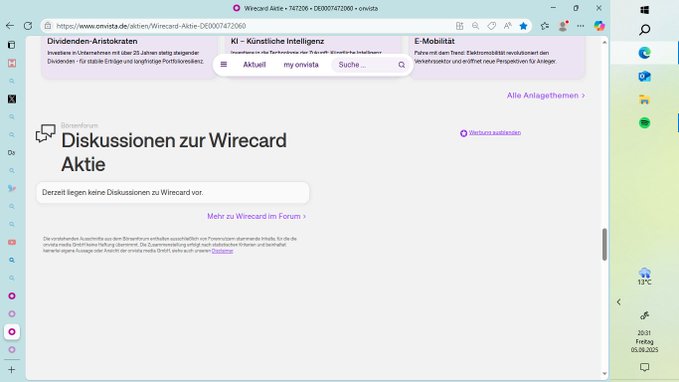Reload the onvista page

tap(28, 26)
